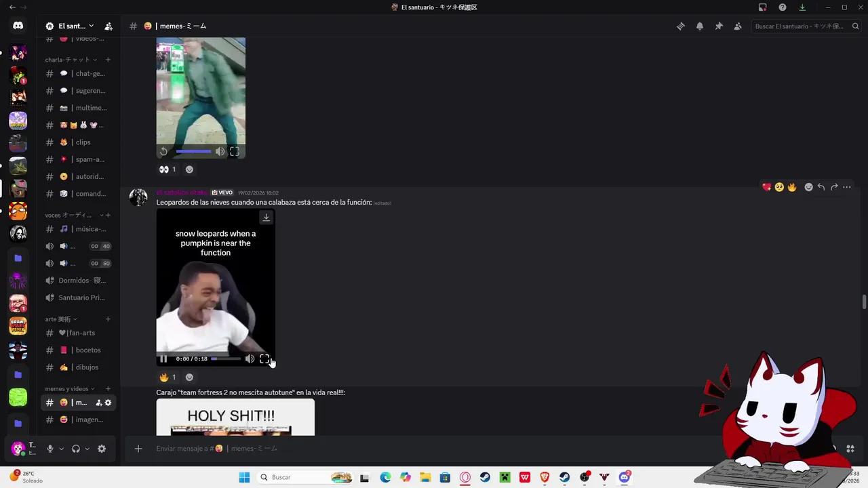Open the Threads panel icon
868x488 pixels.
coord(681,26)
